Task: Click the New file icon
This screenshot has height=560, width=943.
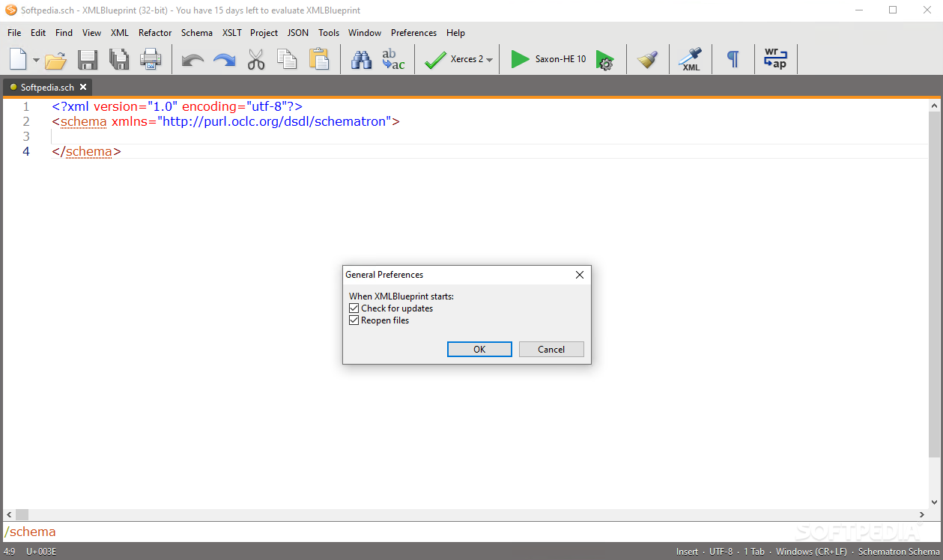Action: tap(18, 59)
